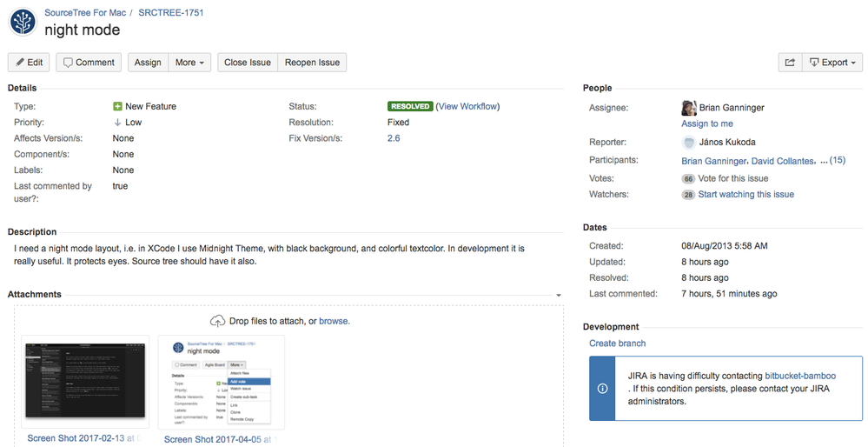This screenshot has height=447, width=868.
Task: Click the share icon button
Action: click(x=790, y=63)
